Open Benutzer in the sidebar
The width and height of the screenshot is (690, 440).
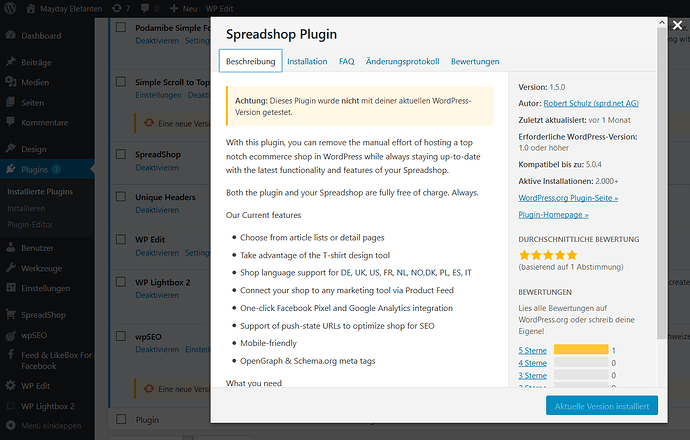click(x=38, y=248)
